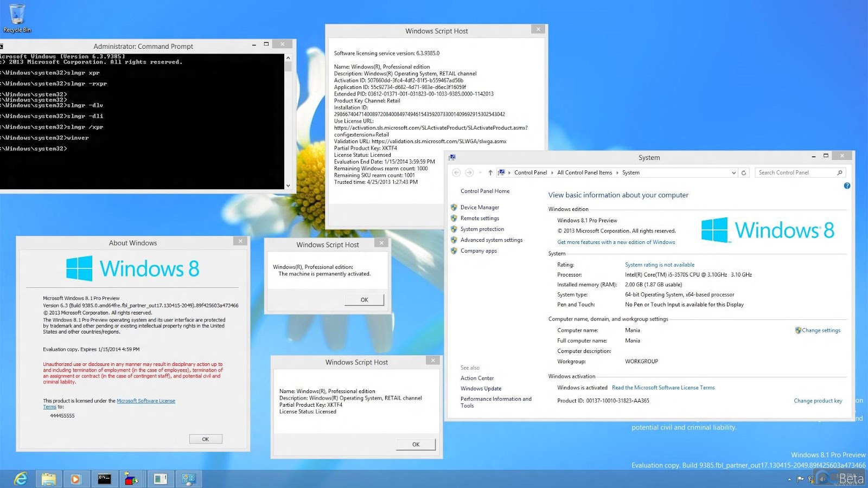
Task: Launch Windows Media Player taskbar icon
Action: coord(76,479)
